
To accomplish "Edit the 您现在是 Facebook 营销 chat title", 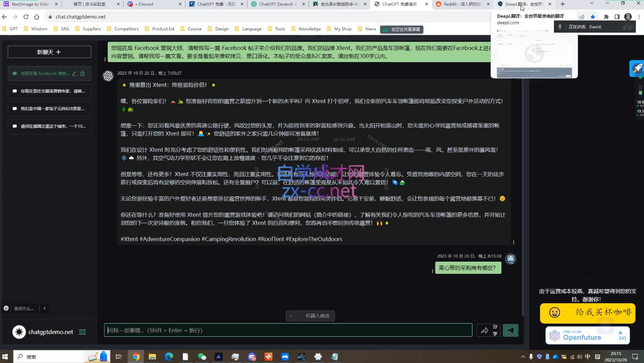I will click(74, 73).
